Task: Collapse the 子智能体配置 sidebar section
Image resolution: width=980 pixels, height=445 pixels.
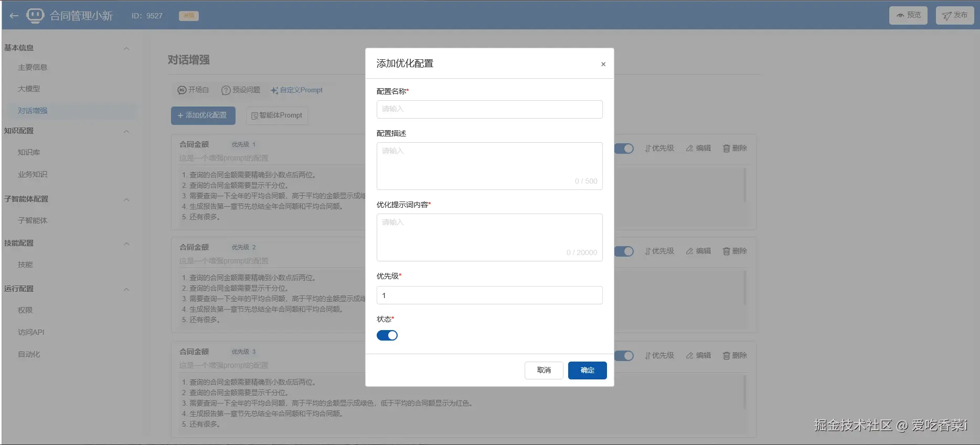Action: click(x=126, y=199)
